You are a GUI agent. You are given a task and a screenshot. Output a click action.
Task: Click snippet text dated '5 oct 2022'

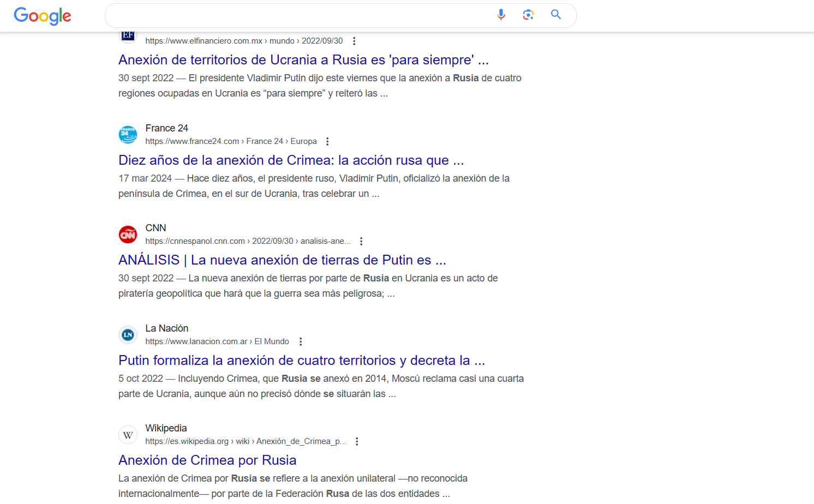pyautogui.click(x=321, y=386)
